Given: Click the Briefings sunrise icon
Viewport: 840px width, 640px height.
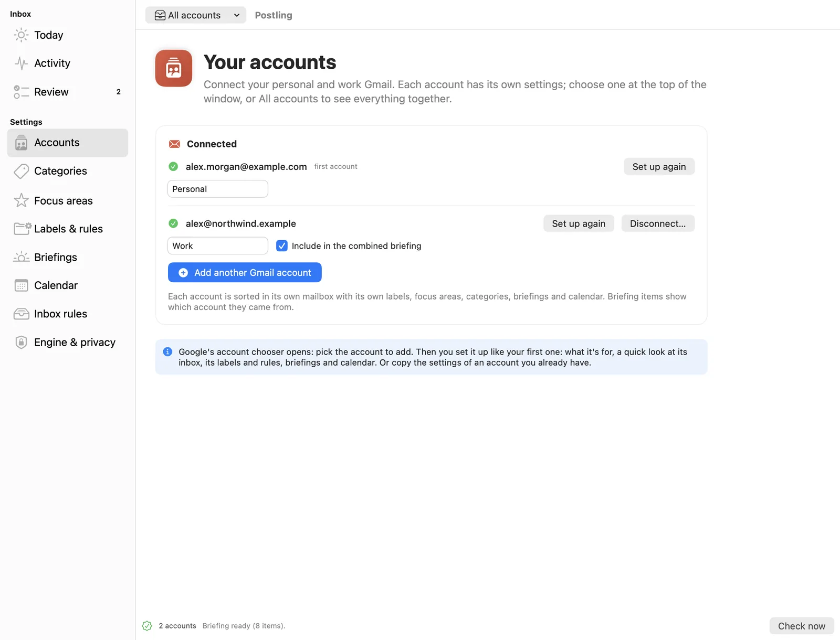Looking at the screenshot, I should (x=21, y=257).
